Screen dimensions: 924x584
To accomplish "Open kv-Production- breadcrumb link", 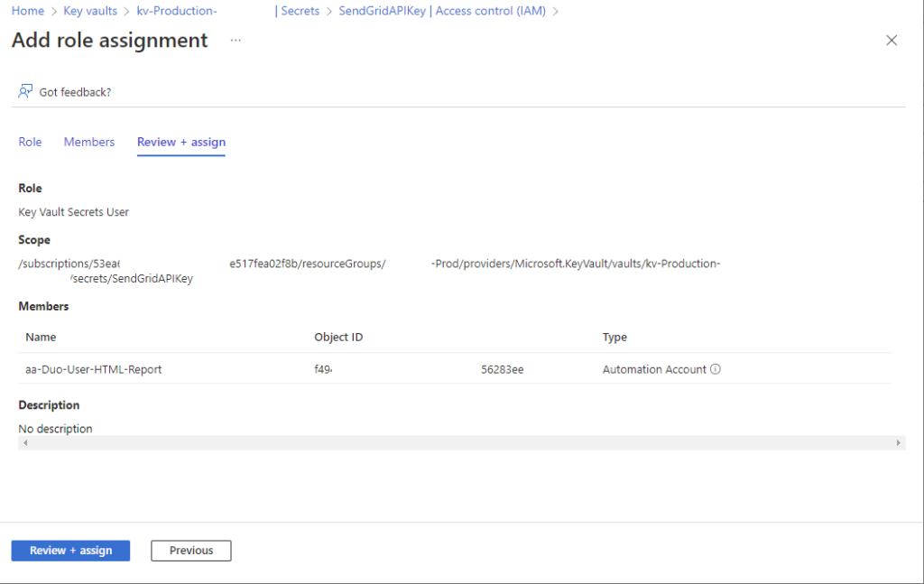I will click(177, 11).
